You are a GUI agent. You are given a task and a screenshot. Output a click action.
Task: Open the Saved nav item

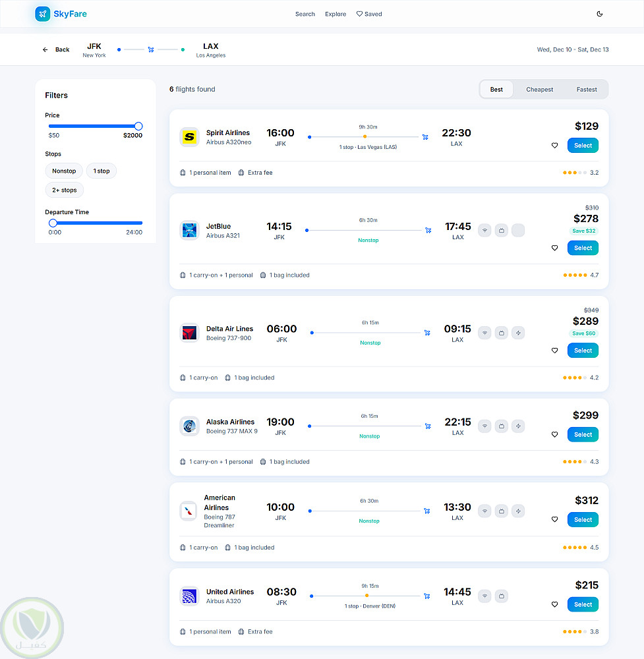tap(369, 14)
